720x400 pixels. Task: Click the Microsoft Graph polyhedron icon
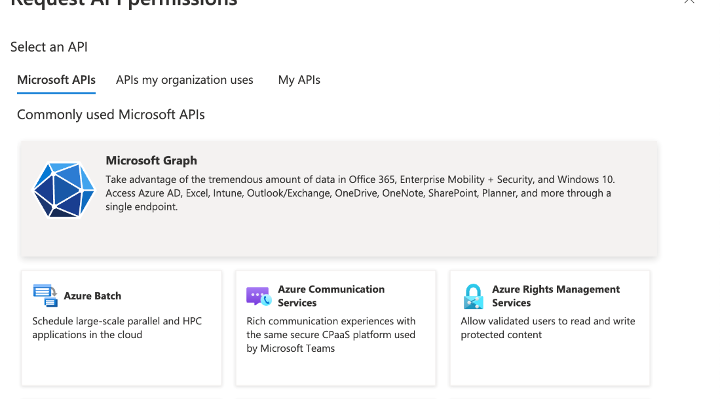pyautogui.click(x=63, y=190)
